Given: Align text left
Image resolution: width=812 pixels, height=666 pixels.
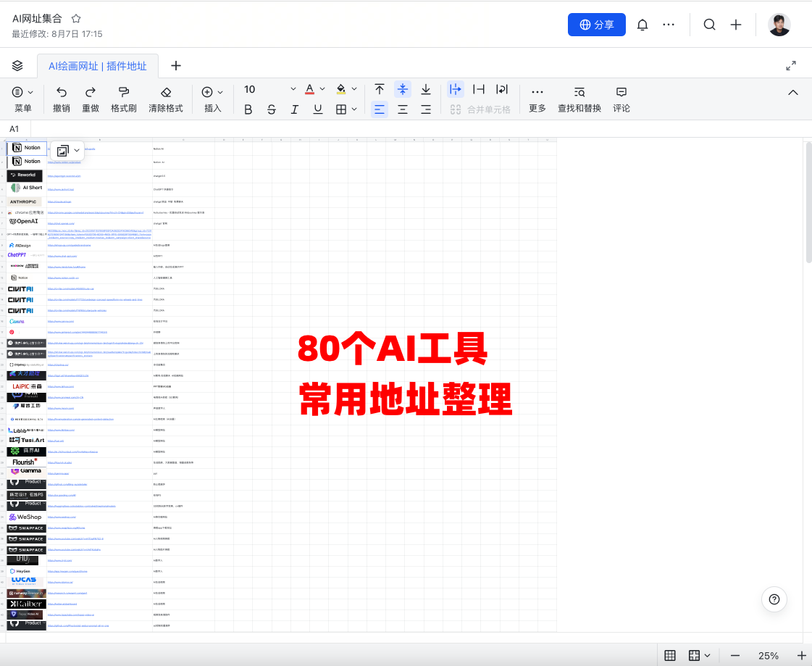Looking at the screenshot, I should 380,109.
